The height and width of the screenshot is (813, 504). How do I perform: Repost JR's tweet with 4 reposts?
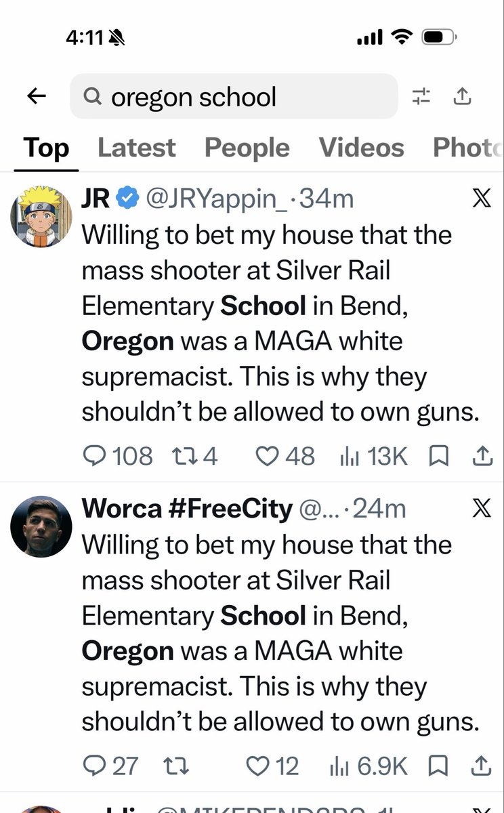194,456
